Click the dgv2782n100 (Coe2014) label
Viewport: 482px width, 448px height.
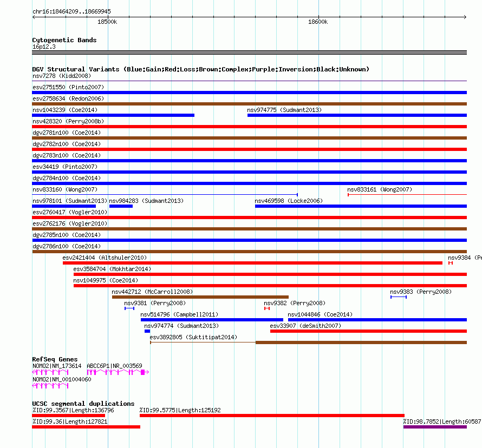tap(67, 144)
